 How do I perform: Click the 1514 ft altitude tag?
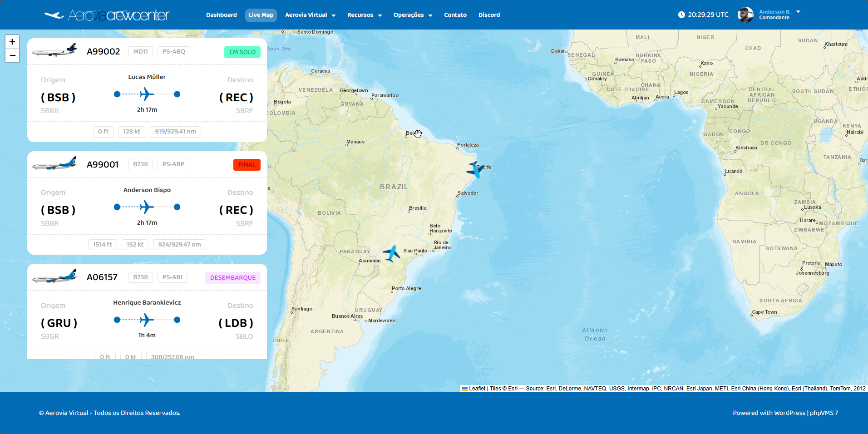click(x=103, y=245)
